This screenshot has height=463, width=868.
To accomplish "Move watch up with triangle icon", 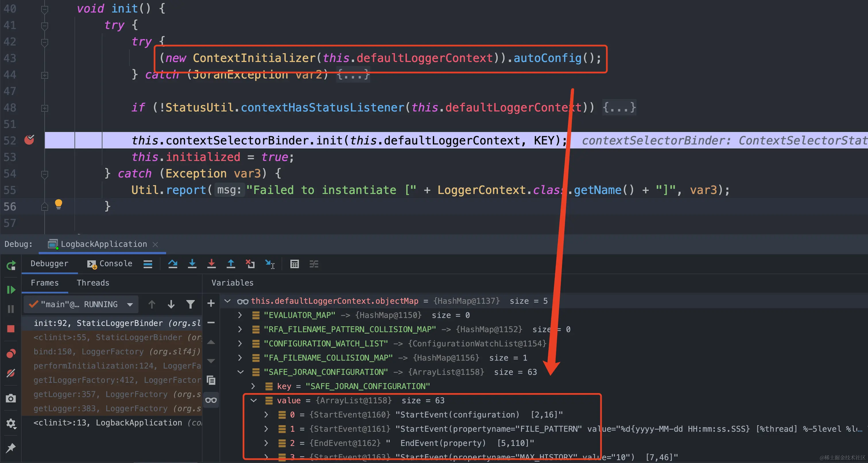I will click(x=211, y=342).
